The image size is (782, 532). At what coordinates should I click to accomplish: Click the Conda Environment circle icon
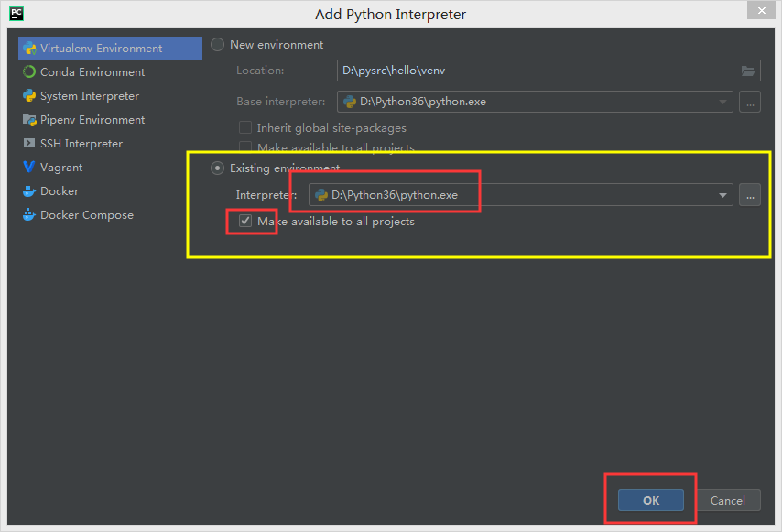click(29, 72)
